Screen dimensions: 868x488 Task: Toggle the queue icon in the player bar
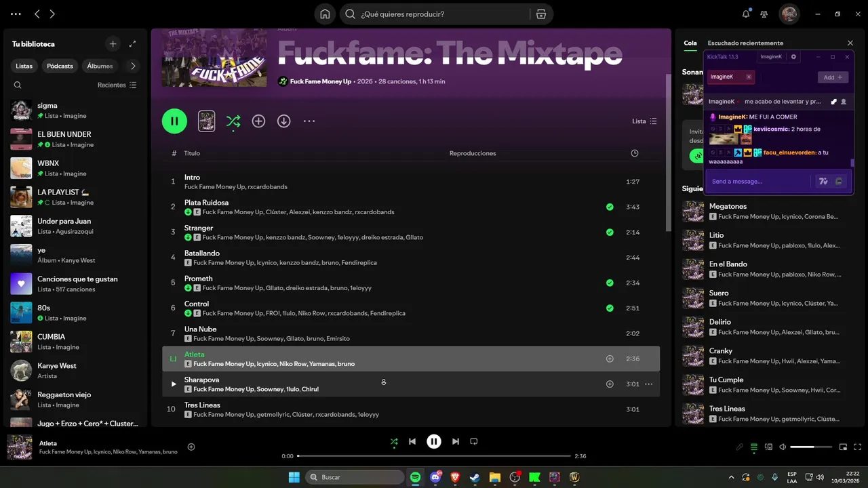pos(754,447)
